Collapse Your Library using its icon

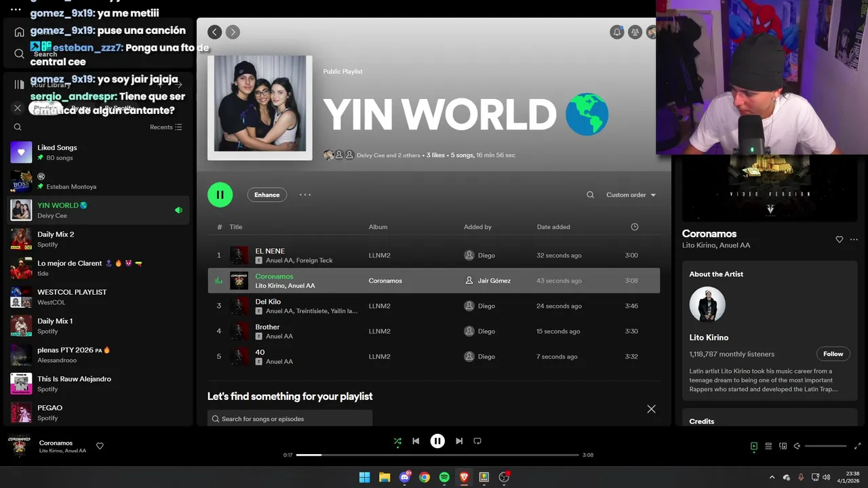pyautogui.click(x=19, y=85)
